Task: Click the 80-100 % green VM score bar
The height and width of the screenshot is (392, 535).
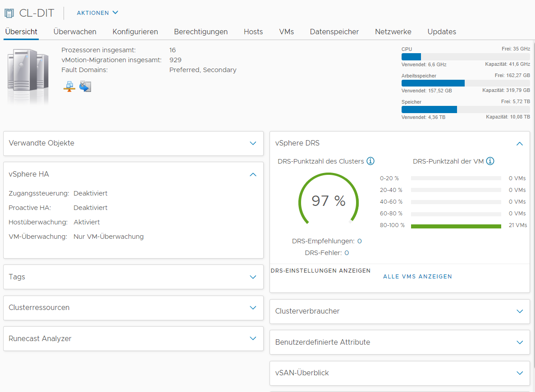Action: pyautogui.click(x=456, y=226)
